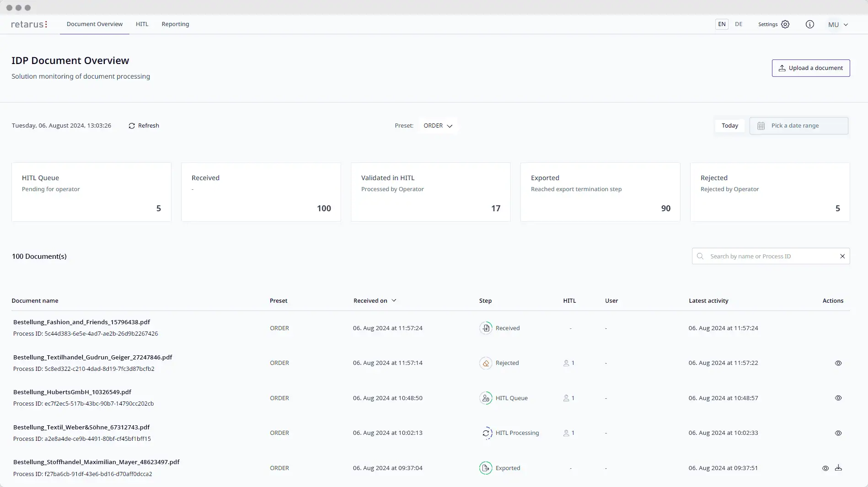Click the Latest activity column header
Screen dimensions: 868x487
708,301
